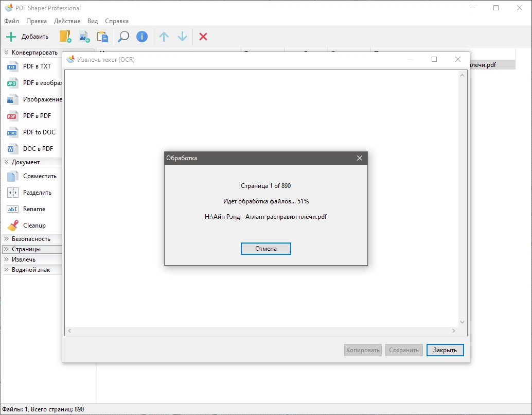Viewport: 532px width, 415px height.
Task: Show file info with blue i icon
Action: pos(142,37)
